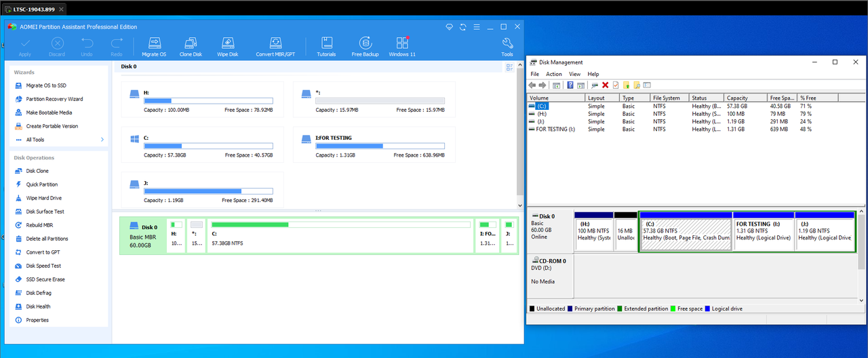Select Delete all Partitions
Viewport: 868px width, 358px height.
pos(47,239)
